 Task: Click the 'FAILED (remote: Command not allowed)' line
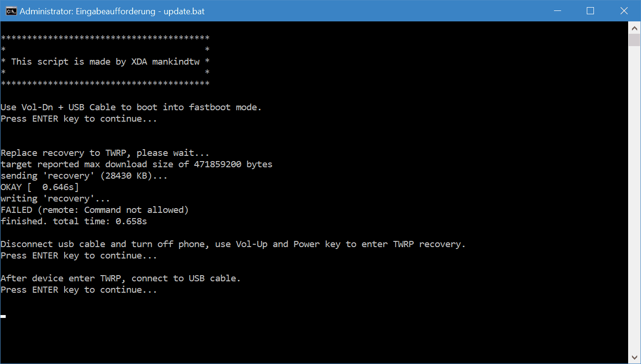click(95, 210)
